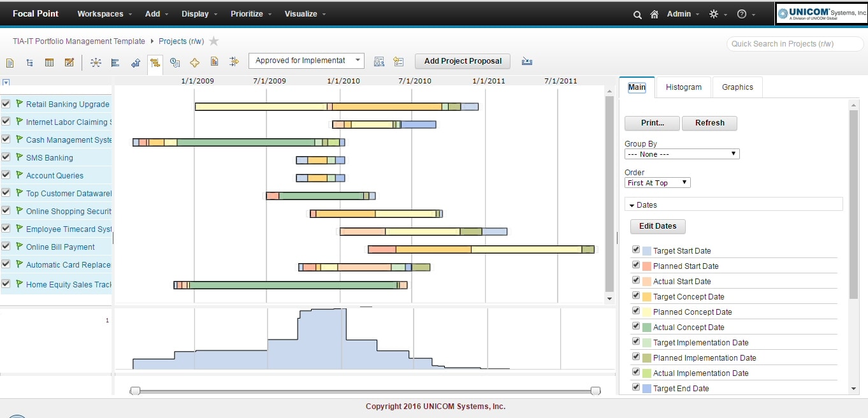The width and height of the screenshot is (868, 418).
Task: Go to home via house icon
Action: click(x=655, y=14)
